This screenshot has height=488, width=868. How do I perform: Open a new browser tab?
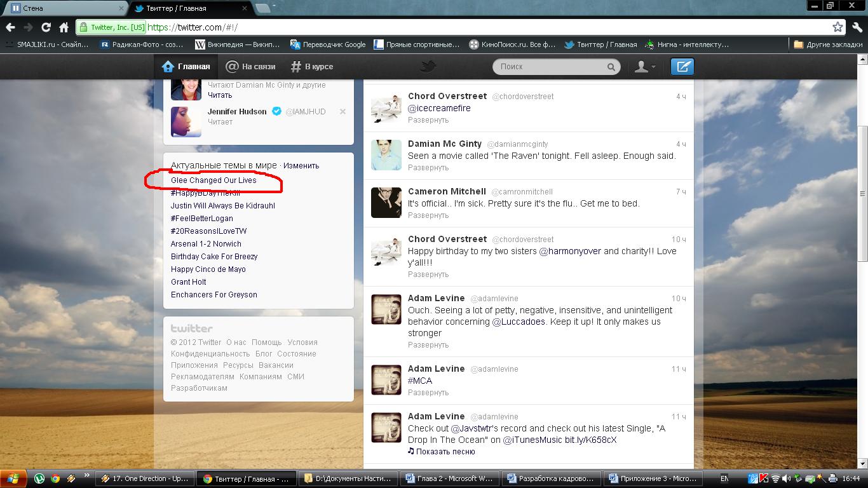262,8
